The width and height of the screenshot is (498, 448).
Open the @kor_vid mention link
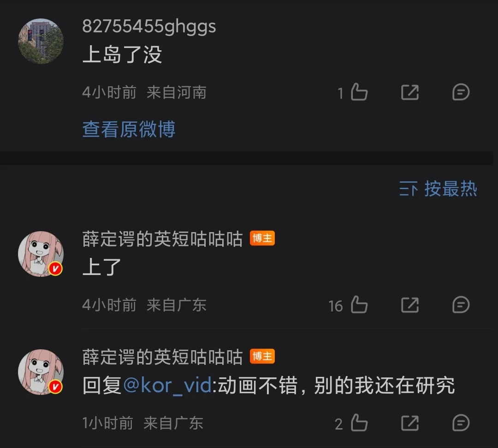167,385
